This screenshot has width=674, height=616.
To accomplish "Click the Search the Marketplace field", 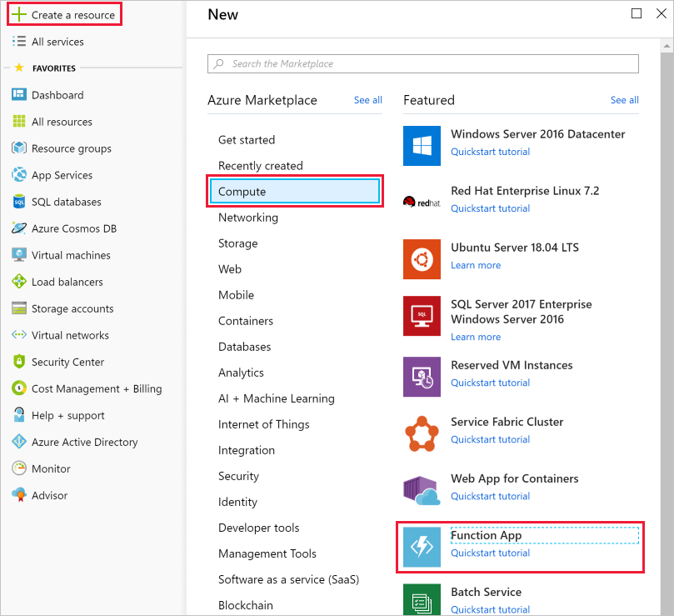I will [x=423, y=63].
